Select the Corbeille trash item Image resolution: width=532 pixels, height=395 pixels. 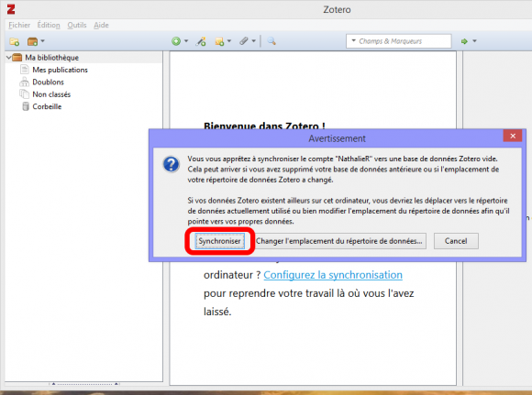47,107
